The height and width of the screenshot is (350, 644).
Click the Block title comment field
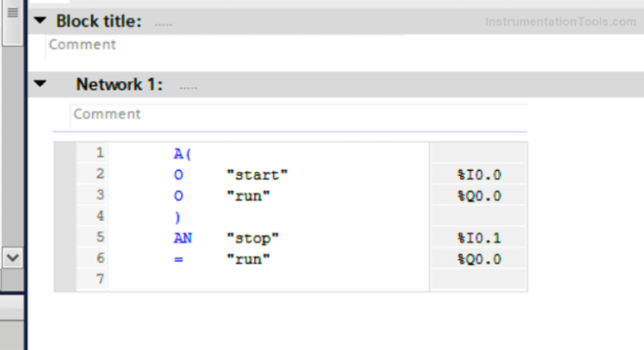click(x=225, y=45)
